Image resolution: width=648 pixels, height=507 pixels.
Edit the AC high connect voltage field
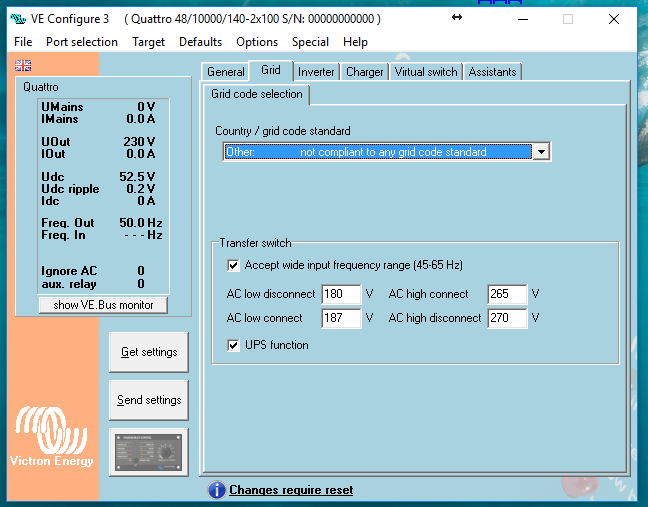[x=507, y=294]
